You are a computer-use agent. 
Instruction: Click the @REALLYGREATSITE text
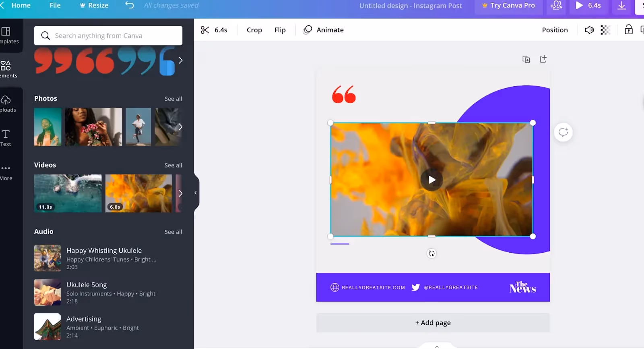tap(451, 287)
